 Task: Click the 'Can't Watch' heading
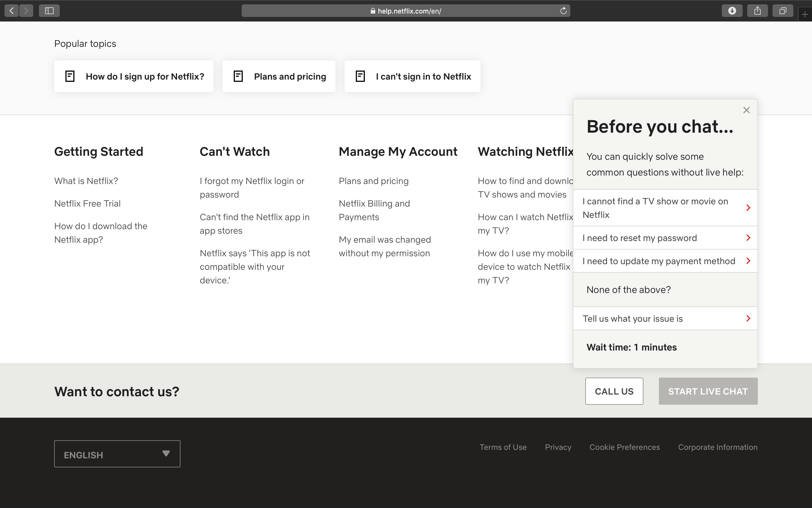tap(235, 152)
